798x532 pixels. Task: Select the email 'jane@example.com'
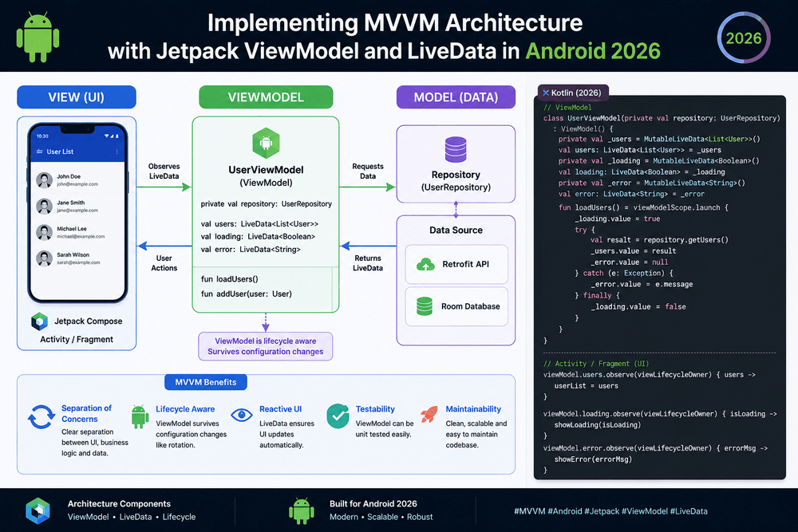(x=77, y=210)
